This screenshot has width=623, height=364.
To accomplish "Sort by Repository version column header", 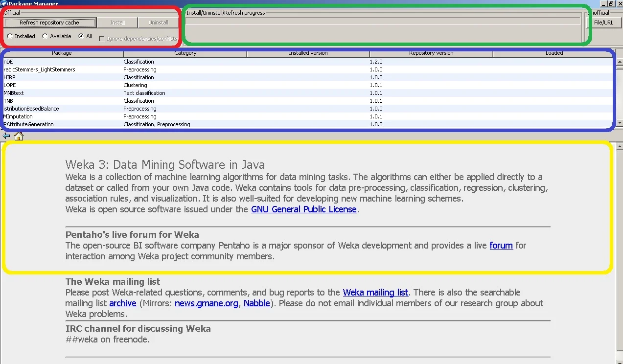I will (x=431, y=53).
